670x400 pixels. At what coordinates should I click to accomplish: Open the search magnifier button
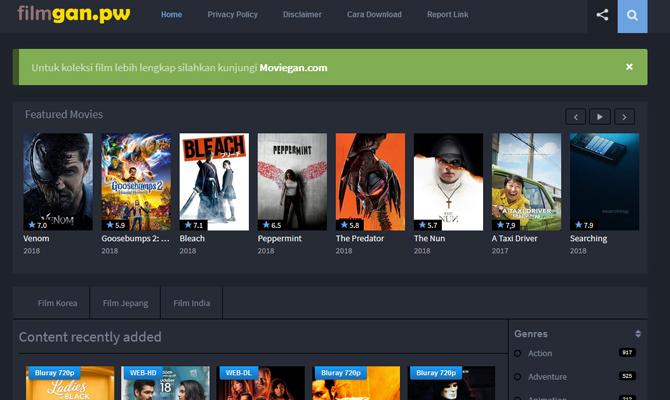[x=632, y=16]
